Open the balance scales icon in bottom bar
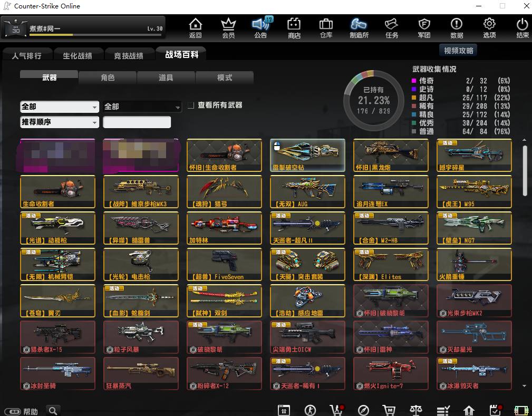The image size is (532, 416). [416, 410]
